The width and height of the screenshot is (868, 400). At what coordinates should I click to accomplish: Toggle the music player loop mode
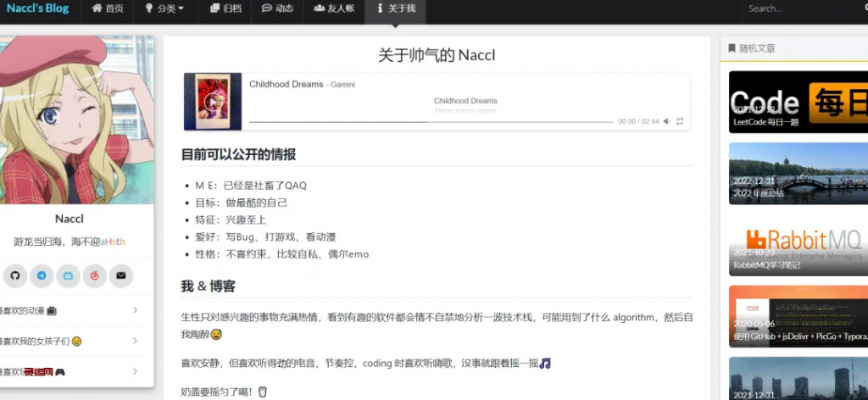pos(680,122)
